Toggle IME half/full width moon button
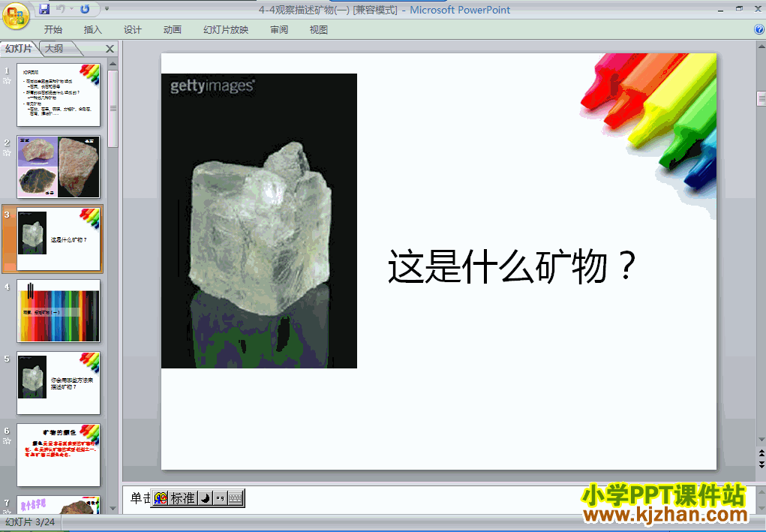This screenshot has width=766, height=532. [x=206, y=498]
